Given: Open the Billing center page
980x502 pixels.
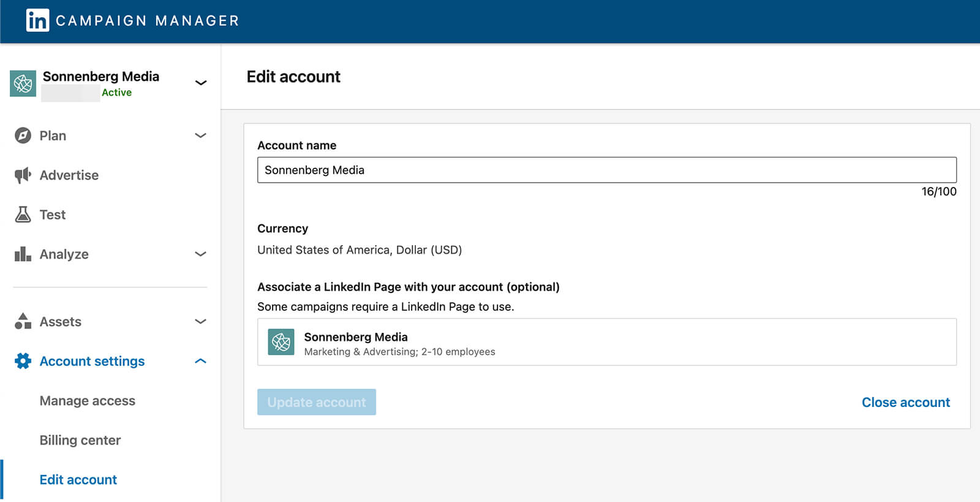Looking at the screenshot, I should coord(80,440).
